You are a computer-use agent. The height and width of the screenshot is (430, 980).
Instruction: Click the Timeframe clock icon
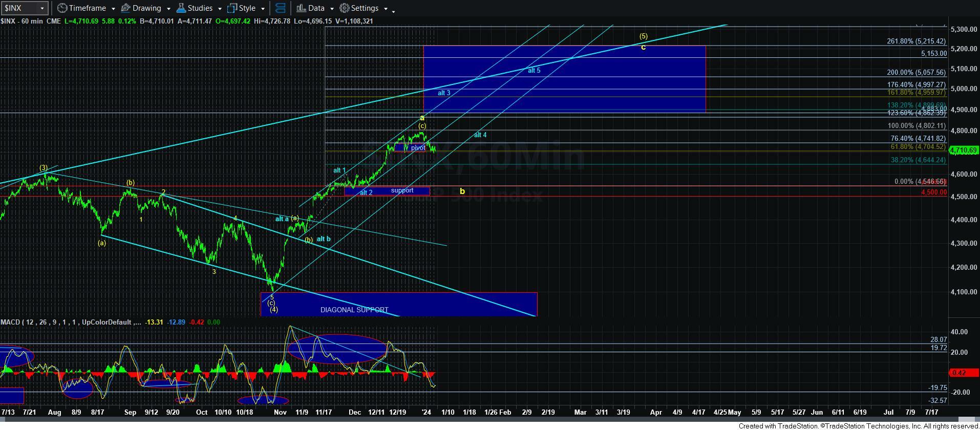(x=62, y=8)
